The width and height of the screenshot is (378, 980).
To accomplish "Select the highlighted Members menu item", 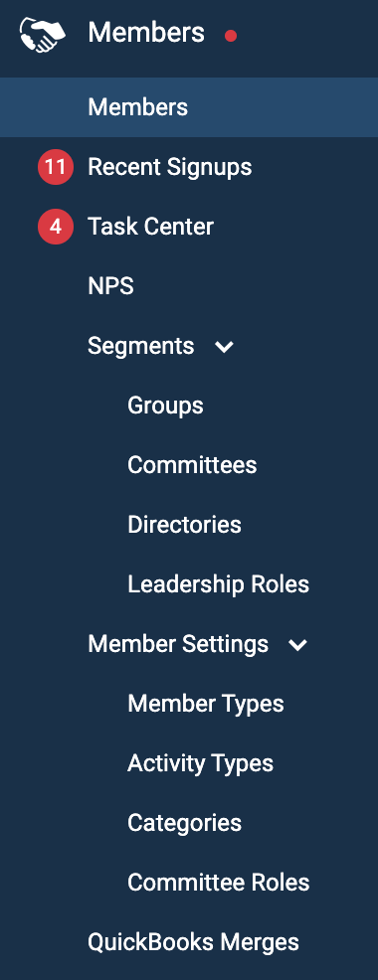I will [x=189, y=107].
